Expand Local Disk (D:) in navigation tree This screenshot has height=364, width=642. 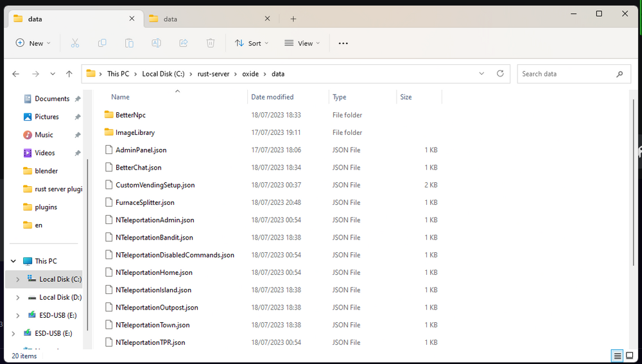[17, 298]
